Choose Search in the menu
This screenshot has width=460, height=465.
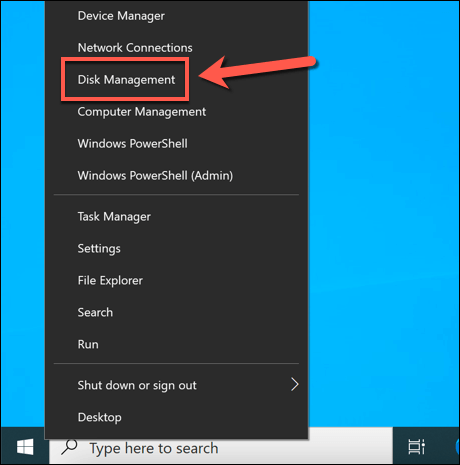[x=177, y=313]
